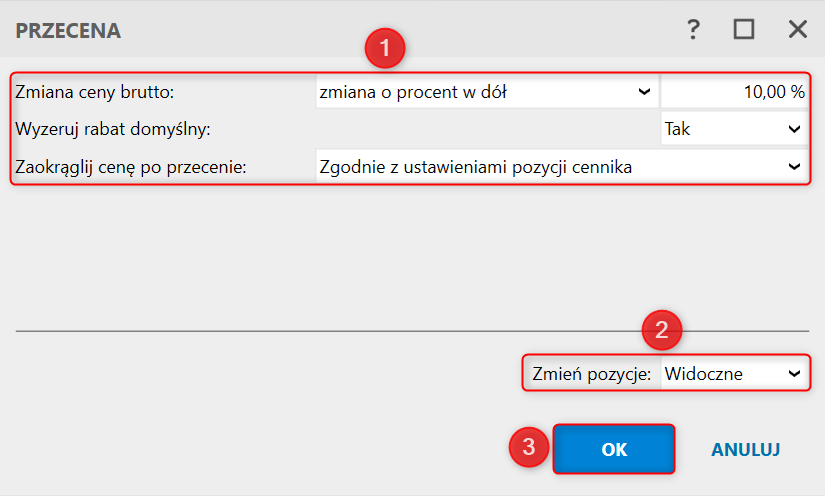Click the 'Zmień pozycje:' label

[x=591, y=374]
